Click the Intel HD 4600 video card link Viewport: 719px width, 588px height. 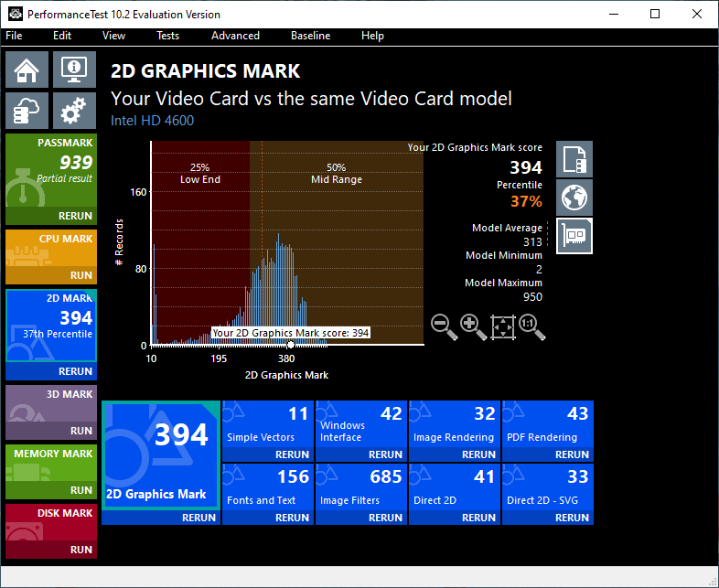(152, 121)
